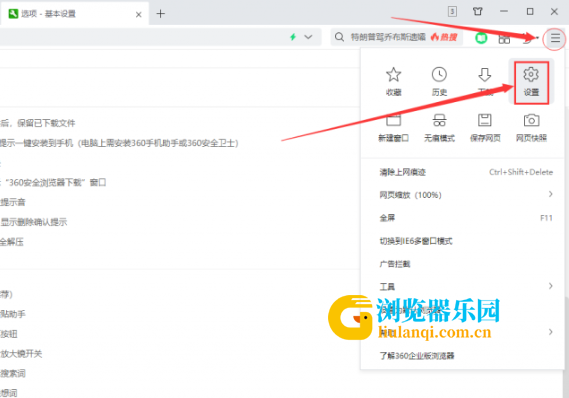Click the "360安全浏览器下载" 窗口 option text

pos(55,182)
